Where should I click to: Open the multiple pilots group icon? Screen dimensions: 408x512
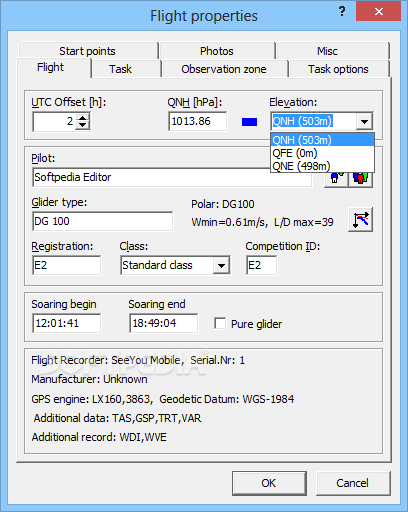tap(361, 179)
